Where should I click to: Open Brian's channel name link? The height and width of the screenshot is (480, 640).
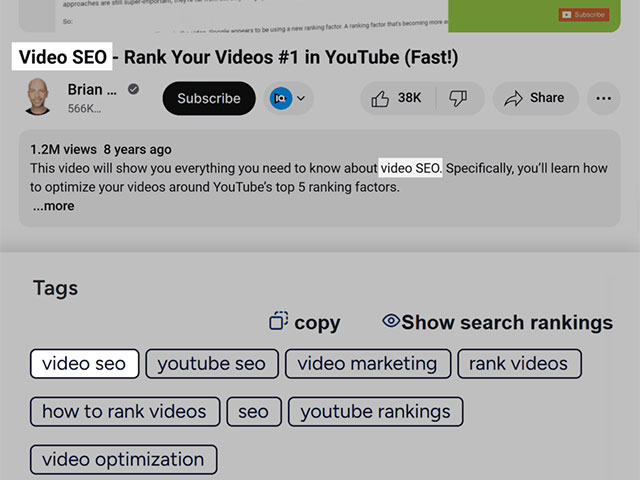[x=92, y=90]
